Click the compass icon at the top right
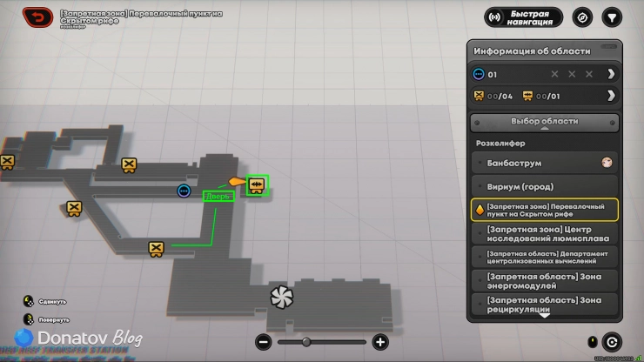The height and width of the screenshot is (362, 644). click(x=582, y=17)
